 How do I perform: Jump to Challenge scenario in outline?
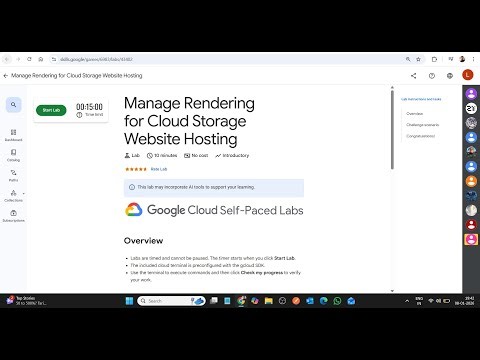(x=422, y=125)
